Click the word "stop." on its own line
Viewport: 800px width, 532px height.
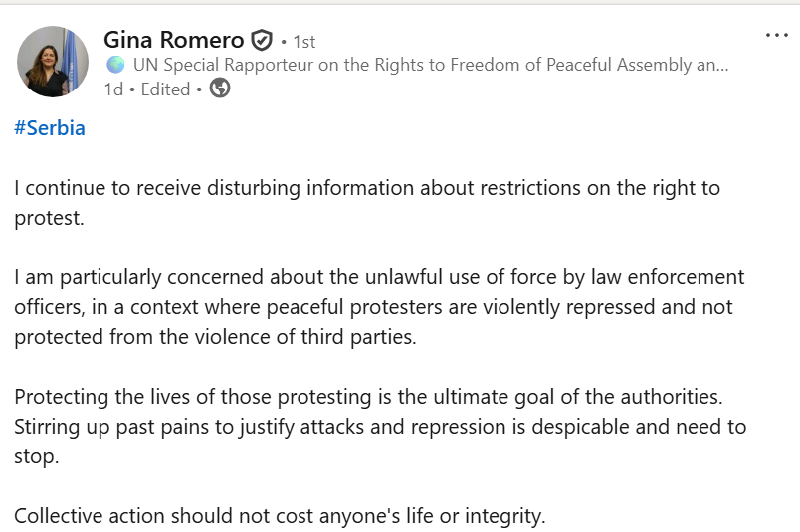(x=35, y=456)
